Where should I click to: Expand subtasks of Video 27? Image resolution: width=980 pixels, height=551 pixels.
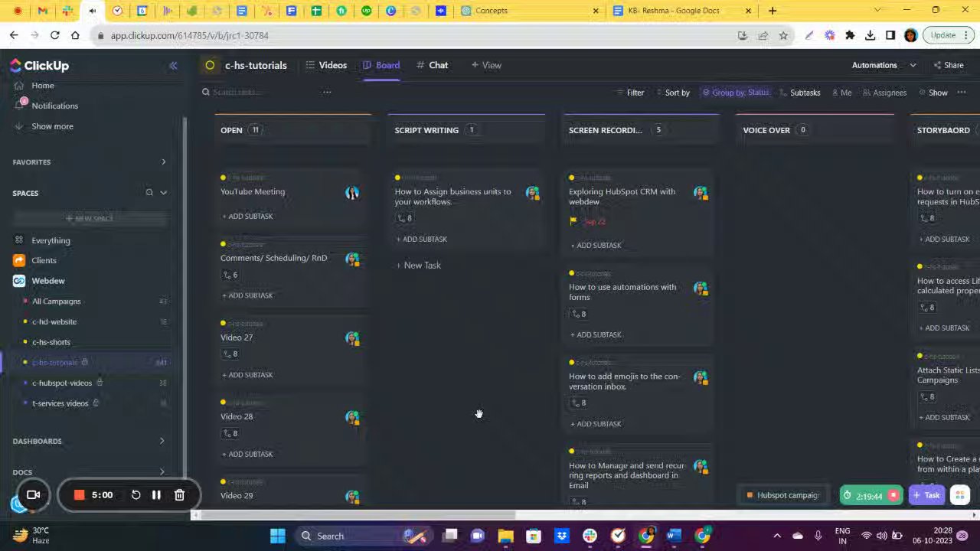coord(230,354)
